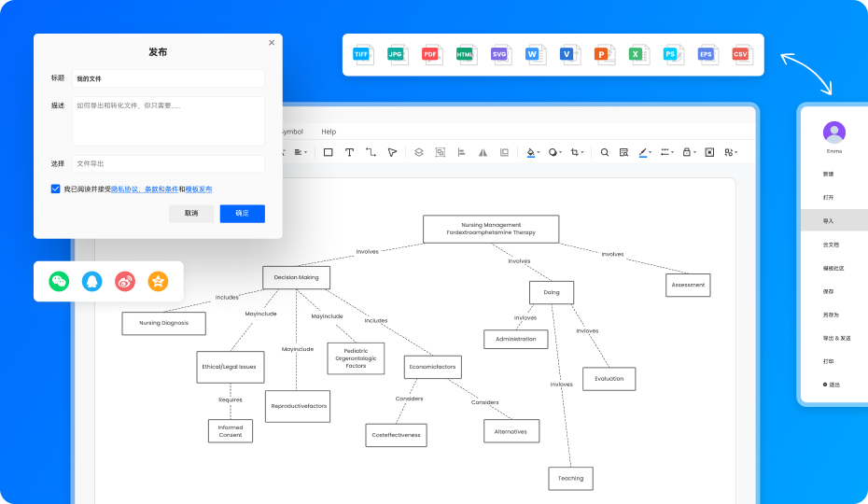Click the Excel export format icon
868x504 pixels.
(x=638, y=54)
